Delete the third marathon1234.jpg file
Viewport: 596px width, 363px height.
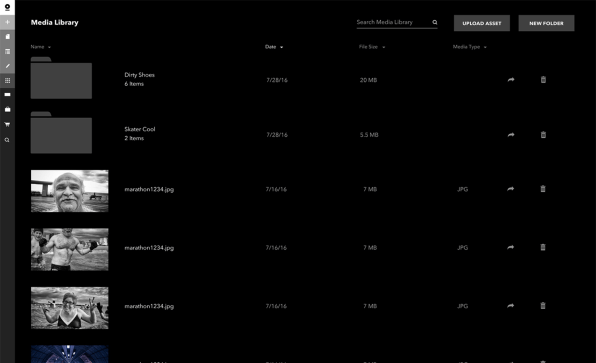(x=543, y=306)
